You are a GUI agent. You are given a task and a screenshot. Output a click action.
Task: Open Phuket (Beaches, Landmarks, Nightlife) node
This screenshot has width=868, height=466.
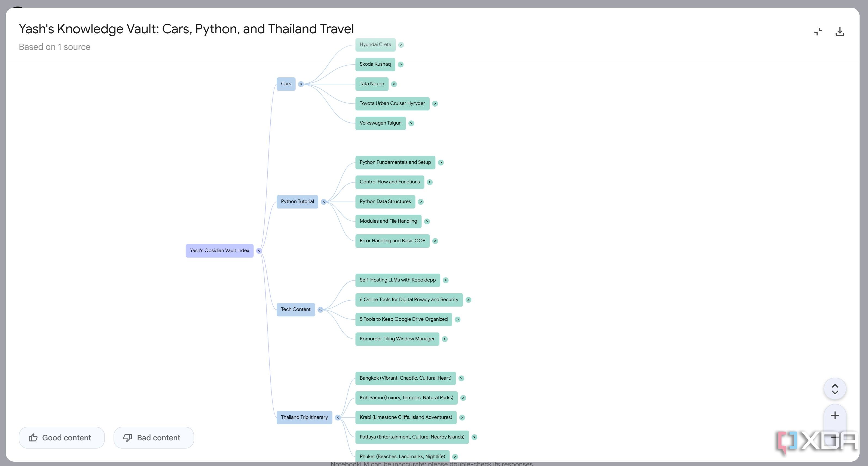coord(402,456)
